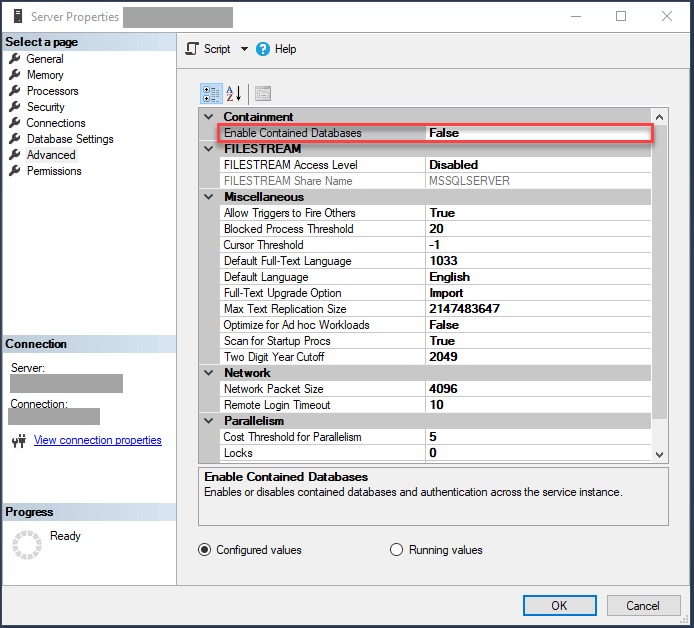
Task: Click the wrench icon beside General
Action: [15, 58]
